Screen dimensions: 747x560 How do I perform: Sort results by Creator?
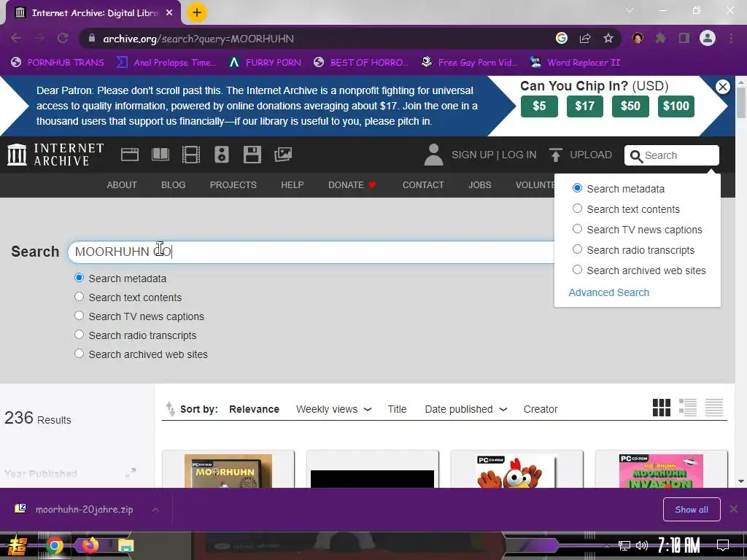click(541, 409)
